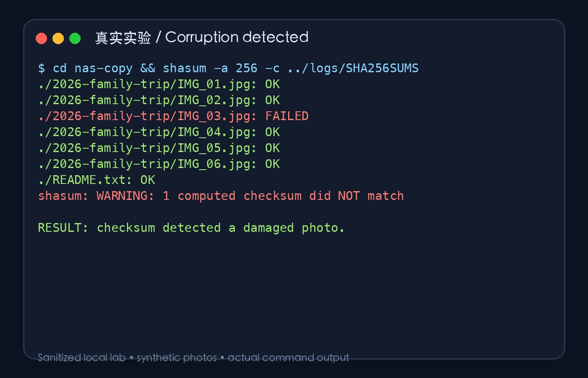This screenshot has height=378, width=588.
Task: Click the ../logs/SHA256SUMS path
Action: coord(353,68)
